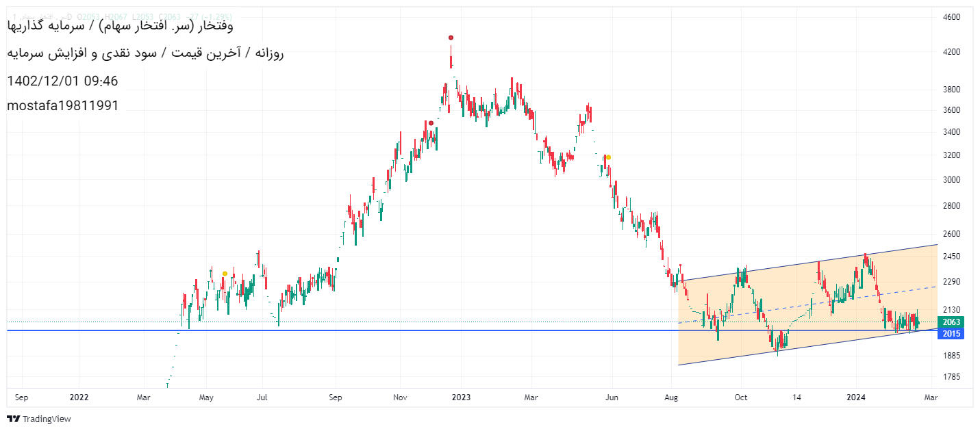Click the 3400 price axis label

(952, 132)
